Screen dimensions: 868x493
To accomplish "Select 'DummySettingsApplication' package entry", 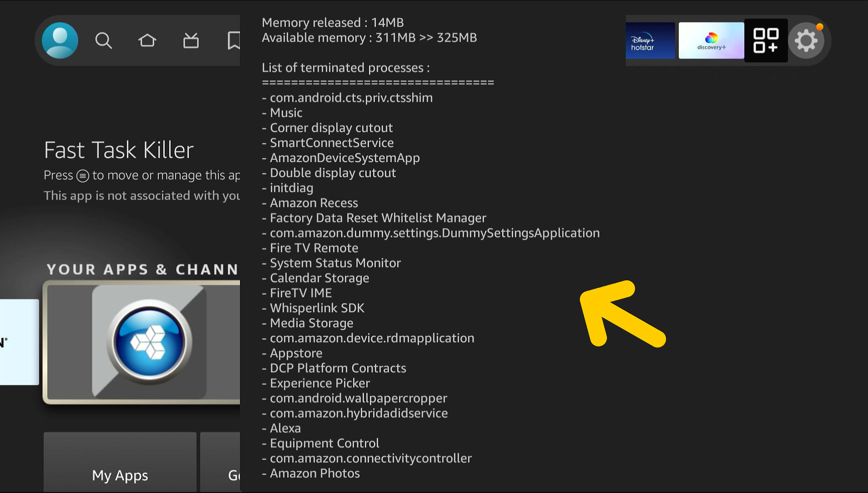I will (431, 233).
